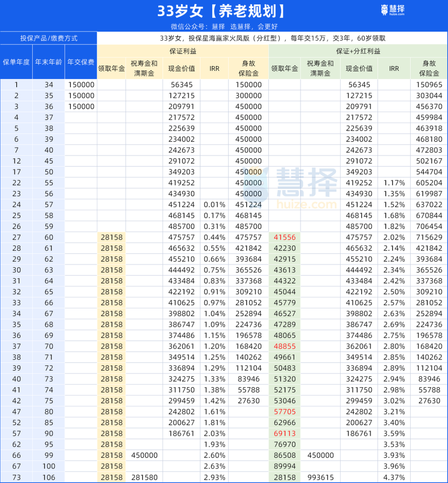Select the annuity value 86508
The width and height of the screenshot is (448, 483).
tap(285, 455)
